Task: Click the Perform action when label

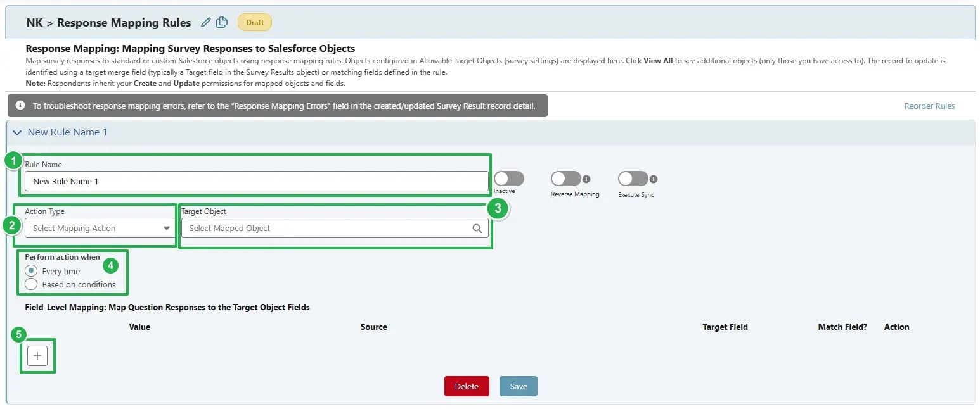Action: pyautogui.click(x=63, y=257)
